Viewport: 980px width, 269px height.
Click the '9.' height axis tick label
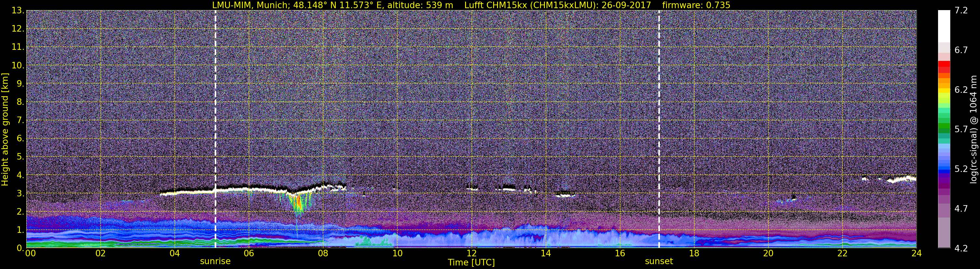click(20, 83)
